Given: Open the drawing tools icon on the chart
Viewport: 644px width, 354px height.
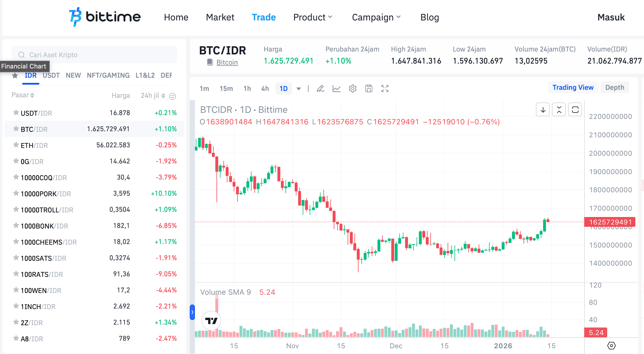Looking at the screenshot, I should coord(320,89).
